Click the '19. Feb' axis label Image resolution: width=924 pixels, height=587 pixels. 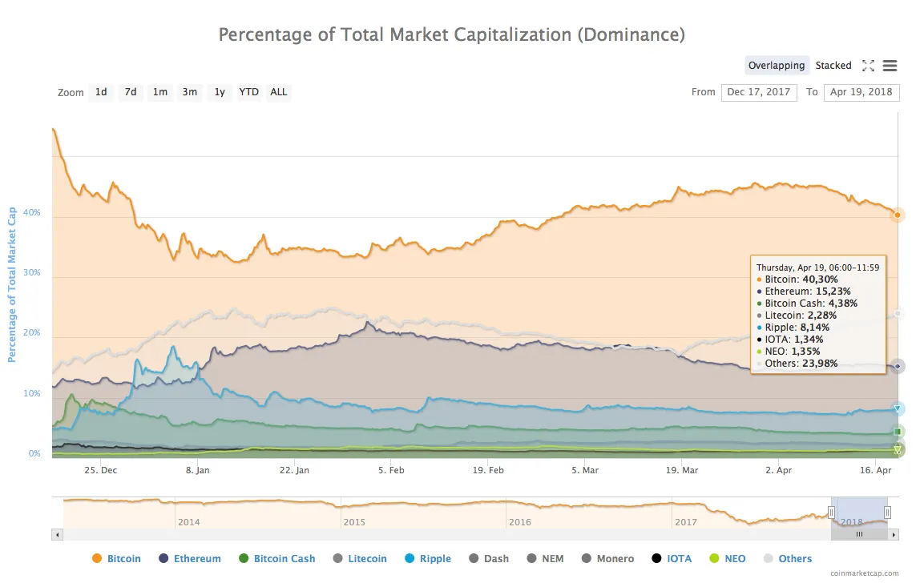pyautogui.click(x=488, y=470)
